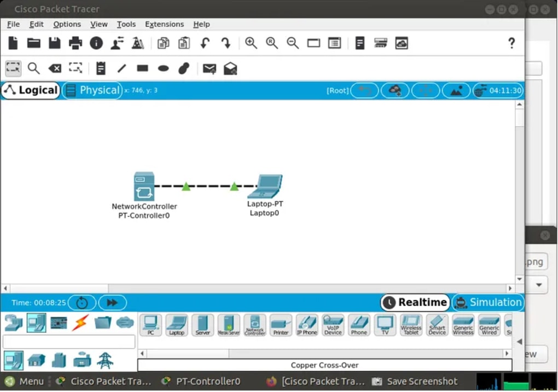Toggle the Select arrow tool

[x=13, y=68]
